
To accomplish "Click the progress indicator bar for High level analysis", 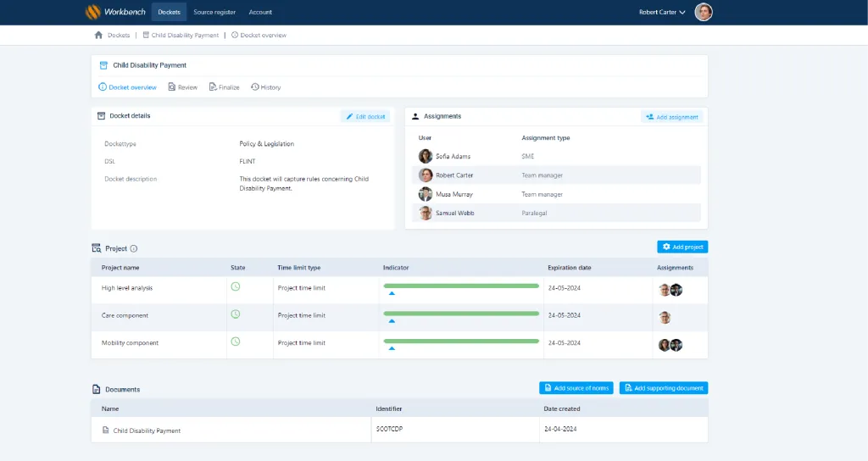I will click(x=461, y=286).
